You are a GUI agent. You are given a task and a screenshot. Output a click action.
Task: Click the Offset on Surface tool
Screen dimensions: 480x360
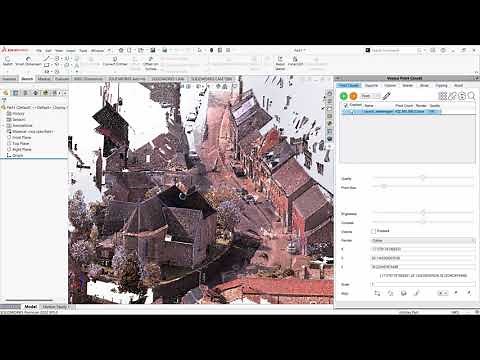[151, 63]
